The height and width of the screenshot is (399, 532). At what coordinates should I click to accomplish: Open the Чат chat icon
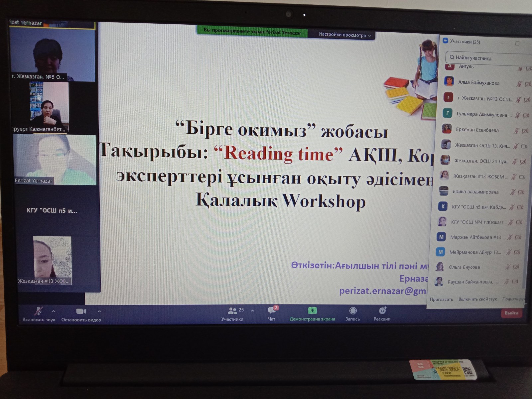tap(272, 311)
